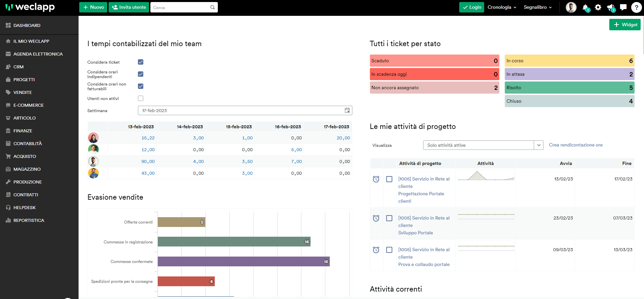
Task: Click avatar of the user with 43,00 hours
Action: (x=93, y=173)
